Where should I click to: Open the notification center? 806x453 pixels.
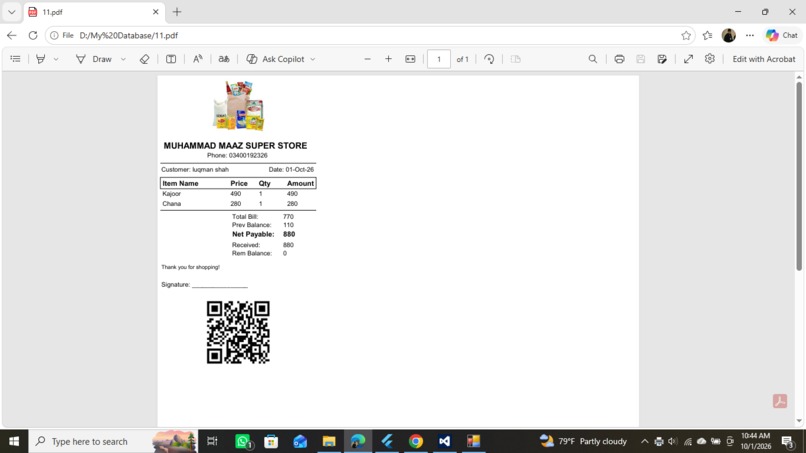(787, 441)
